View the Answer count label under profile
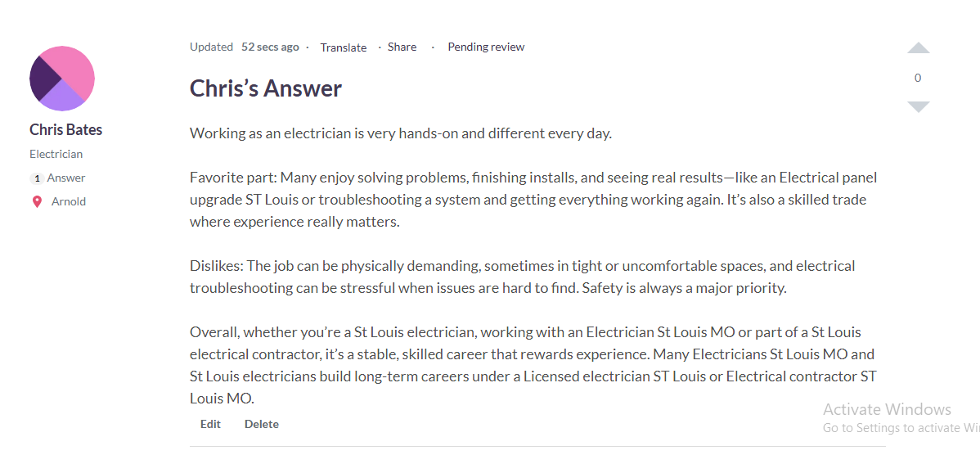 [66, 178]
